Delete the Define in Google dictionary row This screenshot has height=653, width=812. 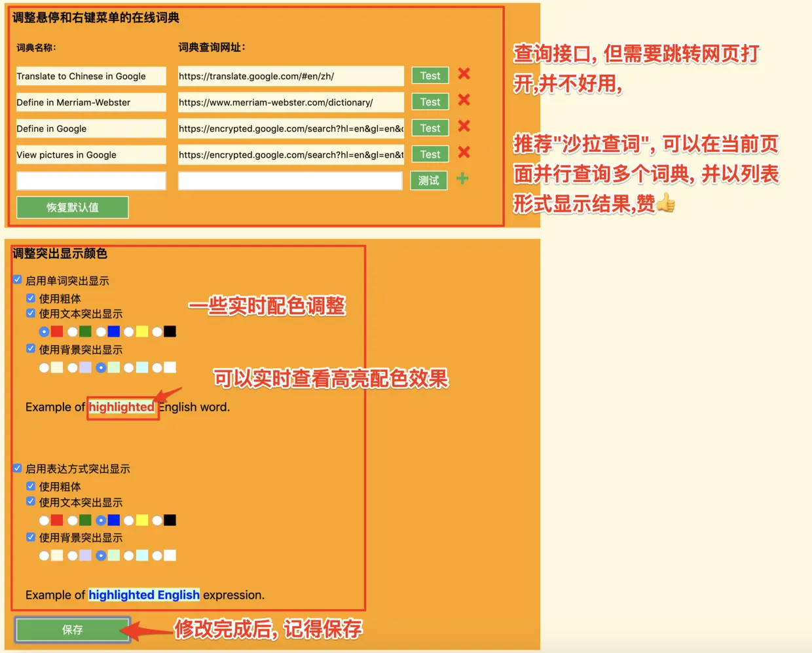click(464, 126)
